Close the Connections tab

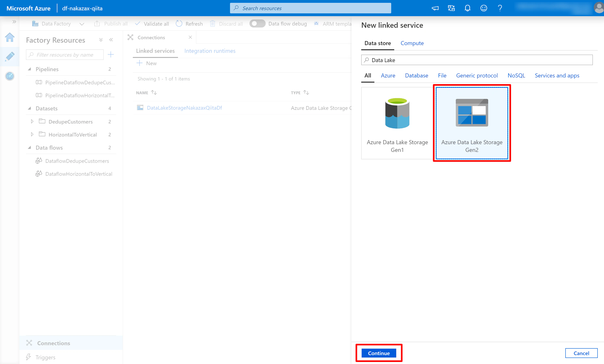(x=190, y=37)
